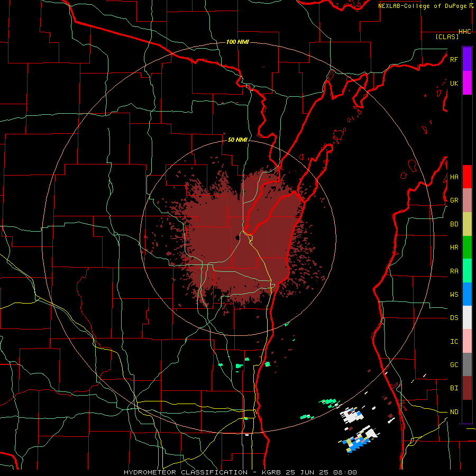Screen dimensions: 476x476
Task: Click the ND black legend swatch
Action: tap(467, 411)
